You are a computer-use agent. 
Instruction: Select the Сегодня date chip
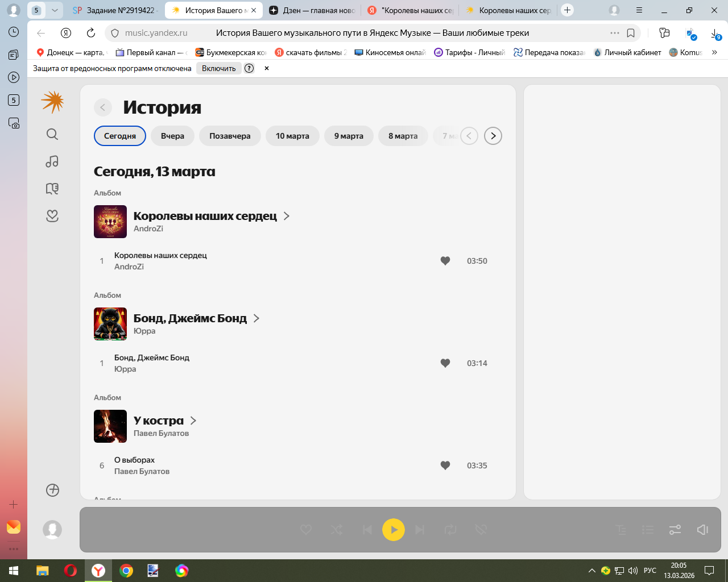[120, 136]
